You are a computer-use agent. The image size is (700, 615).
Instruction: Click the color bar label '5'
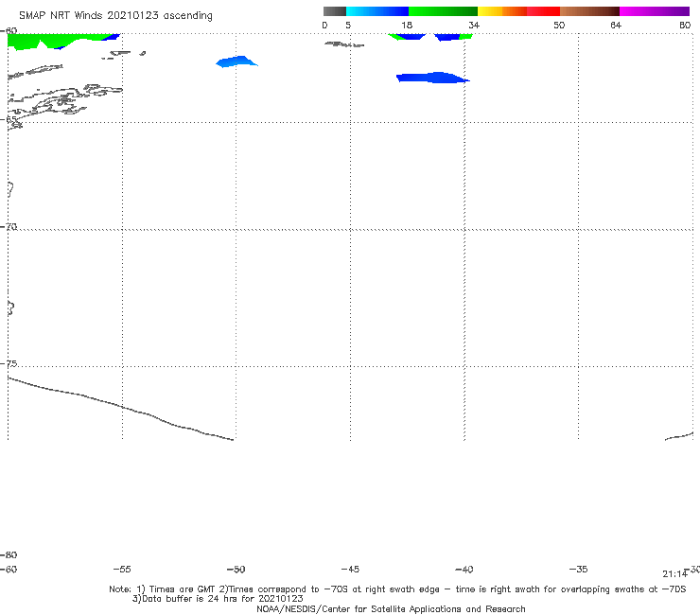(x=348, y=25)
